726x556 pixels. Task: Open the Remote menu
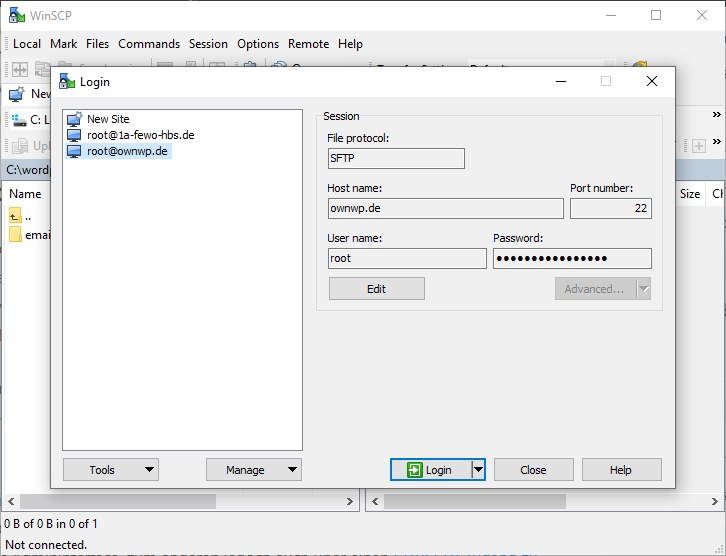coord(308,44)
